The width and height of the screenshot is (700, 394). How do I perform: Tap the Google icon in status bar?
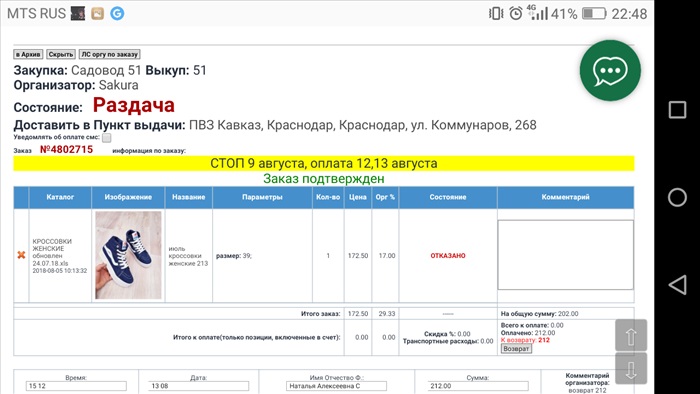coord(117,13)
